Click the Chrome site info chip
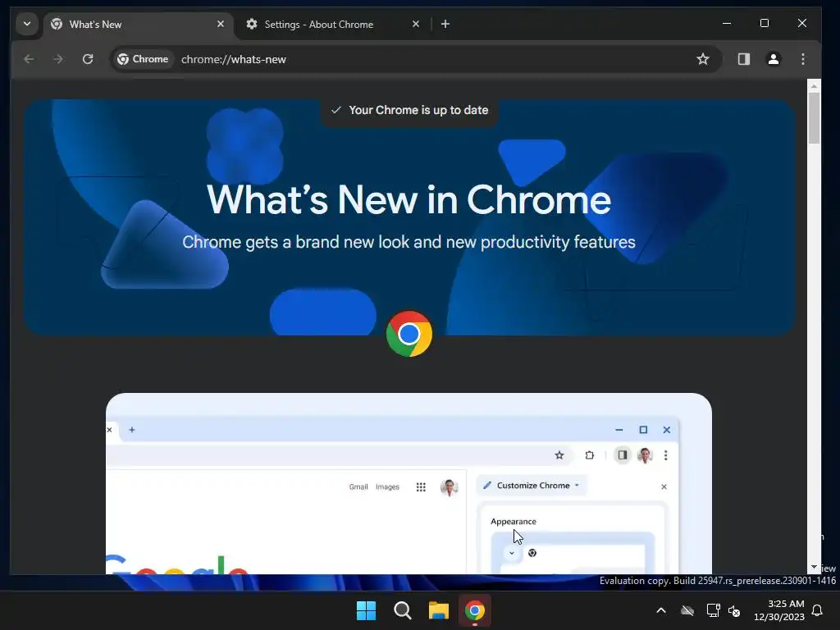This screenshot has height=630, width=840. (143, 59)
